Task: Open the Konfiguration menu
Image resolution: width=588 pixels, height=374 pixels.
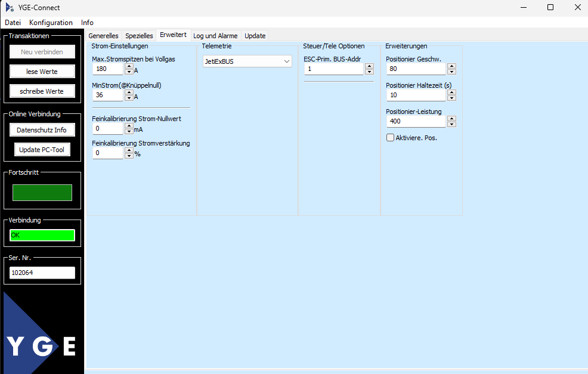Action: click(51, 23)
